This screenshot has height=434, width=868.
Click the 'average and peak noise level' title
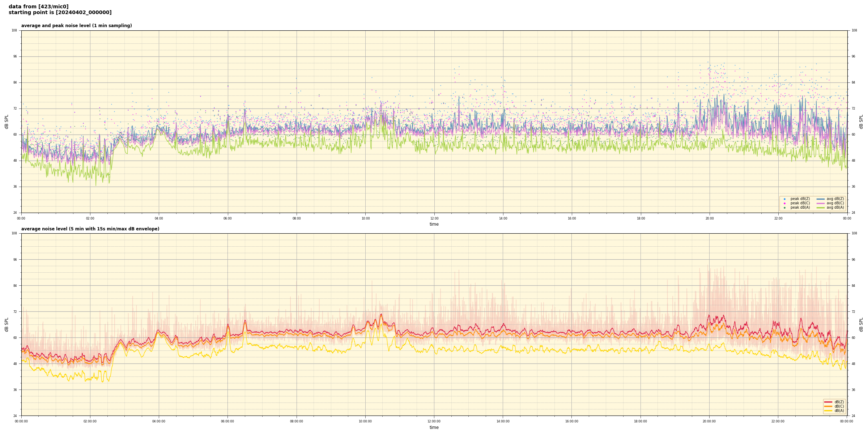click(76, 26)
